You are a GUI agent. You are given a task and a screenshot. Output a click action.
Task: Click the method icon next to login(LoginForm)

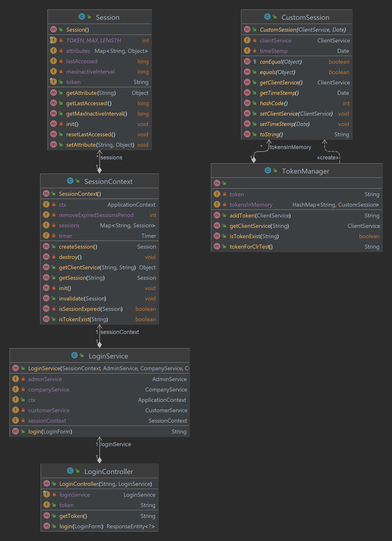click(x=15, y=431)
